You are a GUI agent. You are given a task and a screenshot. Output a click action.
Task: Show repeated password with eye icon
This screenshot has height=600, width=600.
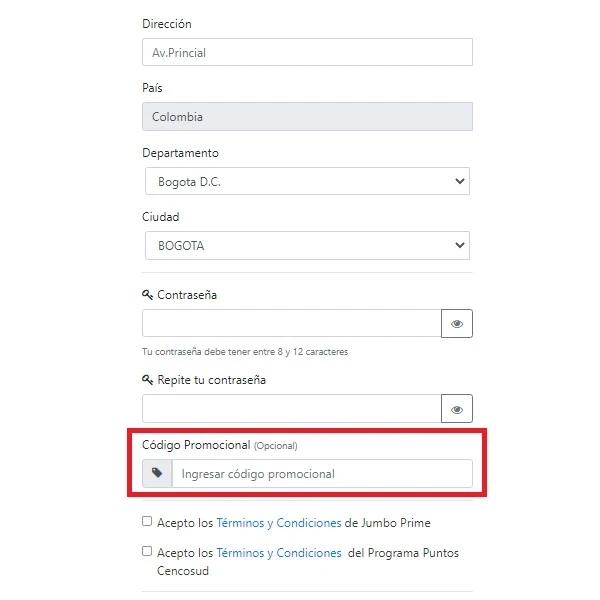pos(457,409)
